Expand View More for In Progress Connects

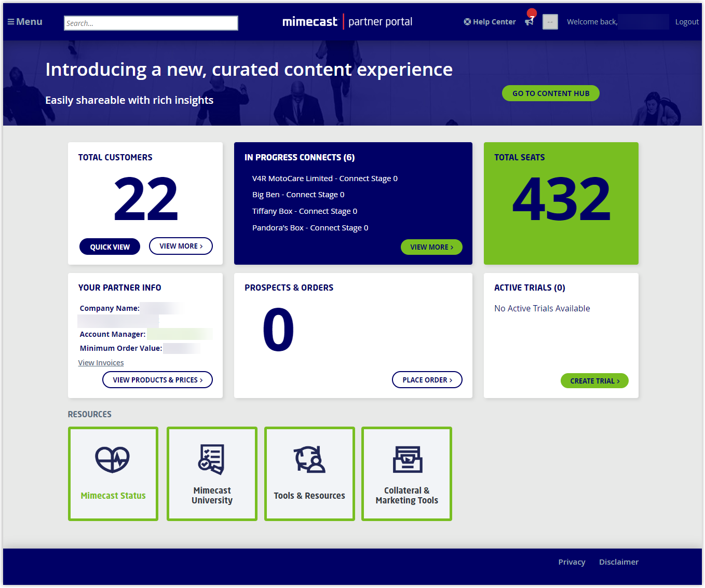(431, 247)
